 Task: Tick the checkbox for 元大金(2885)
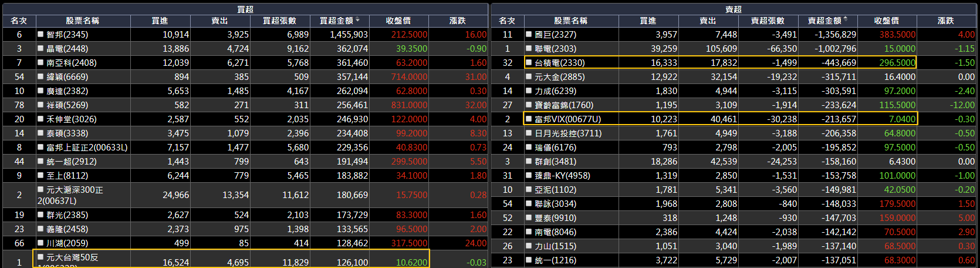coord(529,77)
